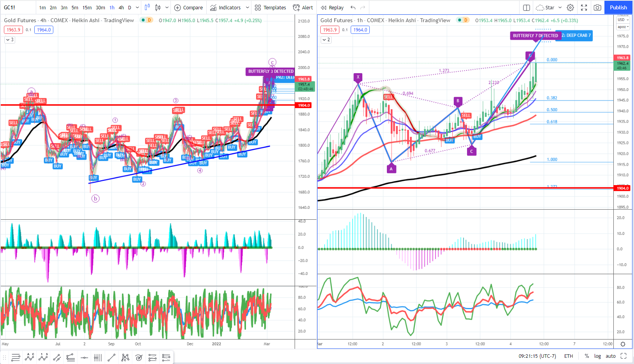
Task: Toggle ETH extended trading hours session
Action: 569,356
